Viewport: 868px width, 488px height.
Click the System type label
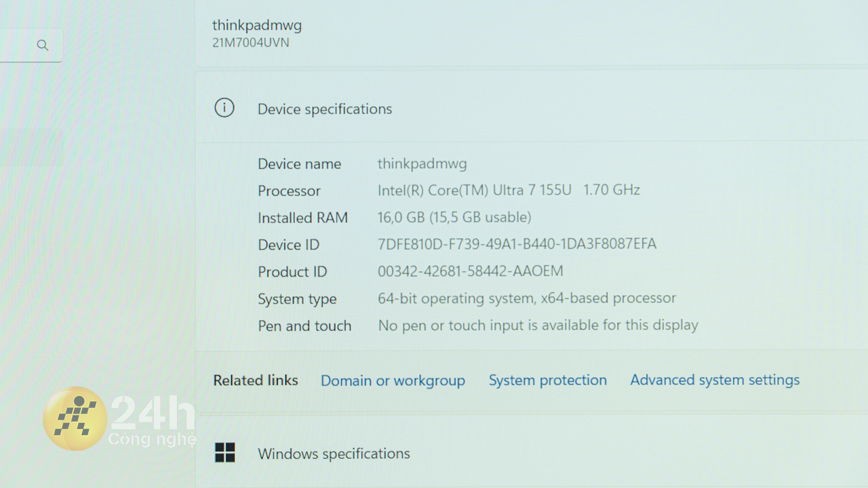(297, 299)
